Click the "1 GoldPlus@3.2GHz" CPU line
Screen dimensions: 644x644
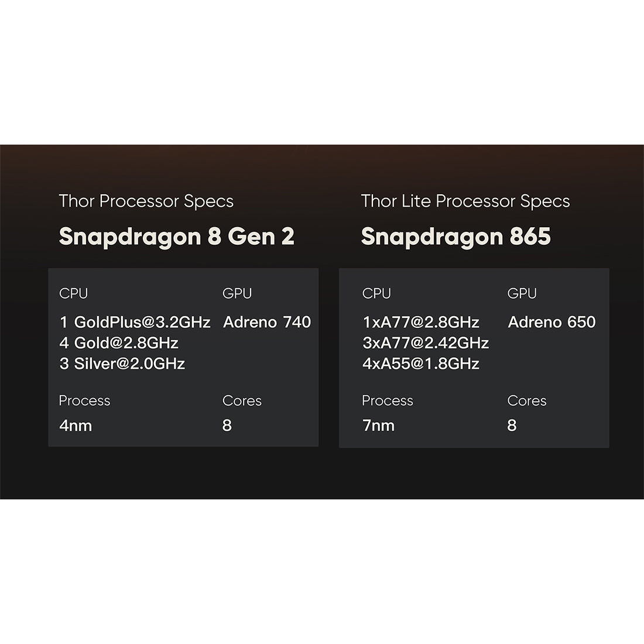tap(135, 322)
